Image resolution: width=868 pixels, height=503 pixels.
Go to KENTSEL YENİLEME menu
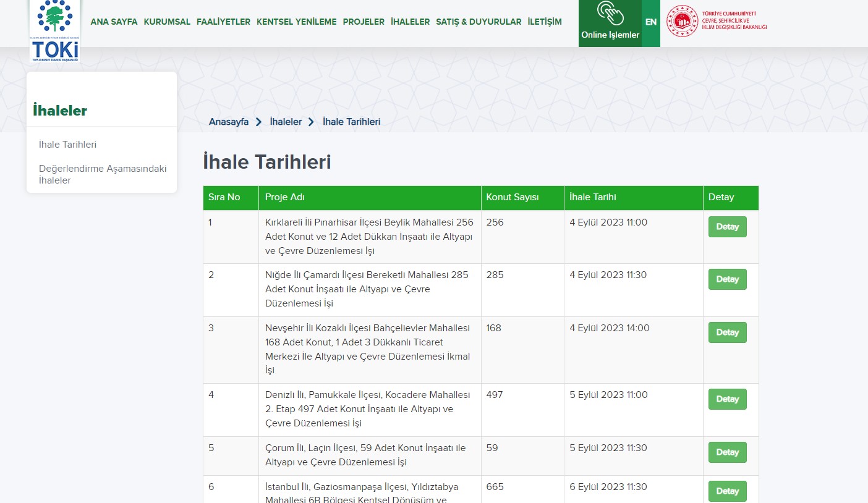(x=297, y=22)
